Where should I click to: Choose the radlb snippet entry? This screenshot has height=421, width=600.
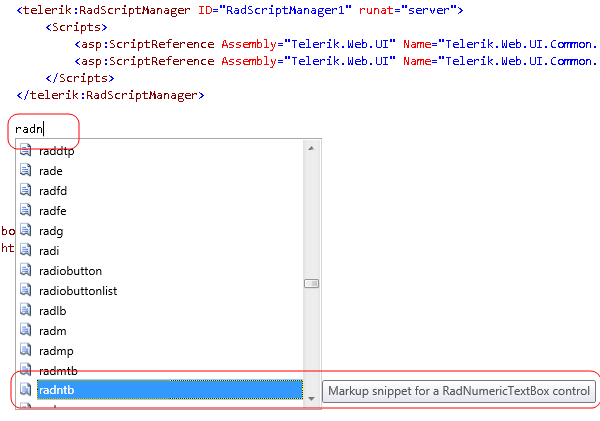[52, 310]
